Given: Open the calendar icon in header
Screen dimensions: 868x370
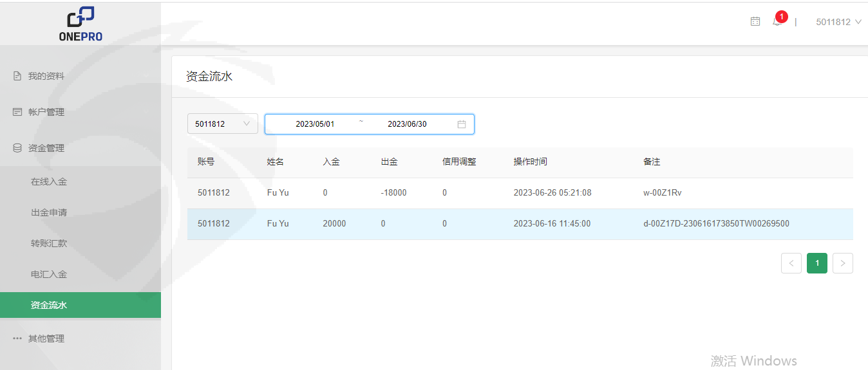Looking at the screenshot, I should (x=755, y=22).
